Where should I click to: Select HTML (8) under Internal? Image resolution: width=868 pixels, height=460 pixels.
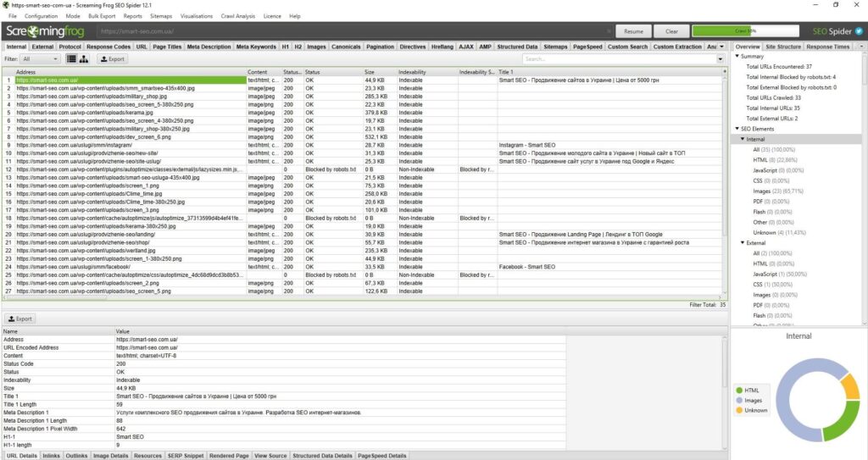775,160
